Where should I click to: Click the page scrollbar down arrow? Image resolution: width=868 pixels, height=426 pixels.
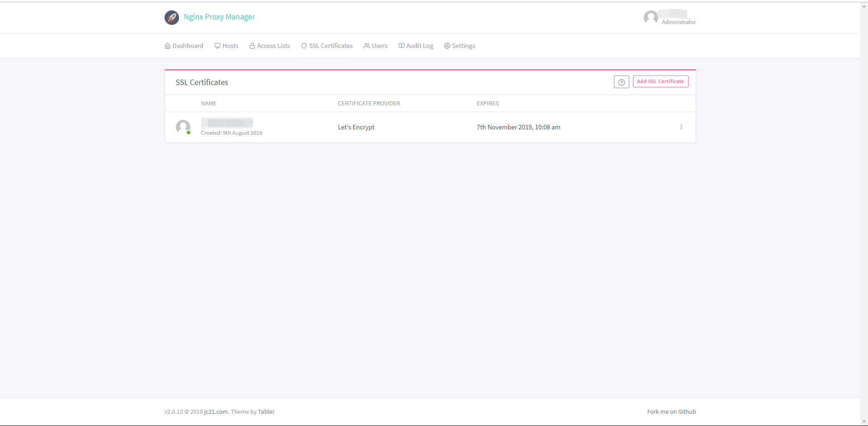[864, 422]
